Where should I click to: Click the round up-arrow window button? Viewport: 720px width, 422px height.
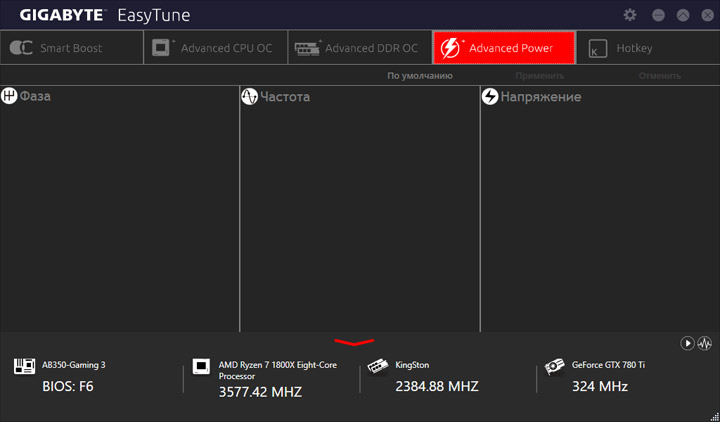(x=683, y=15)
